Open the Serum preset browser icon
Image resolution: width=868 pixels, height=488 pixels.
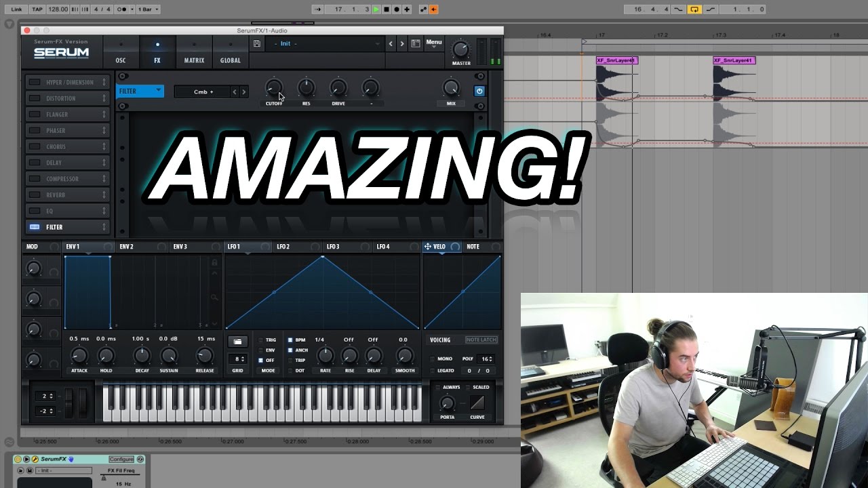(x=416, y=43)
